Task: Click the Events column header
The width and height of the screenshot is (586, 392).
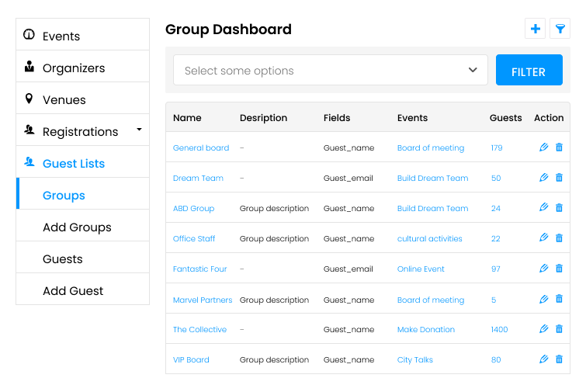Action: 412,118
